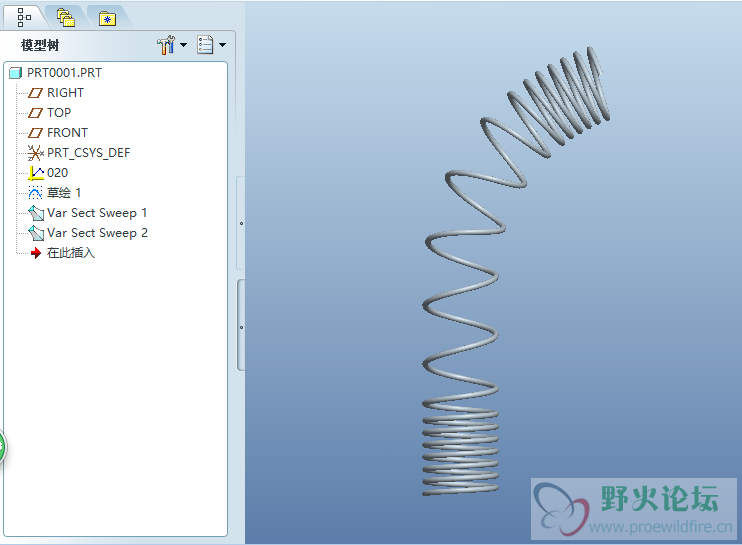Select PRT0001.PRT root node
Screen dimensions: 742x545
click(64, 72)
